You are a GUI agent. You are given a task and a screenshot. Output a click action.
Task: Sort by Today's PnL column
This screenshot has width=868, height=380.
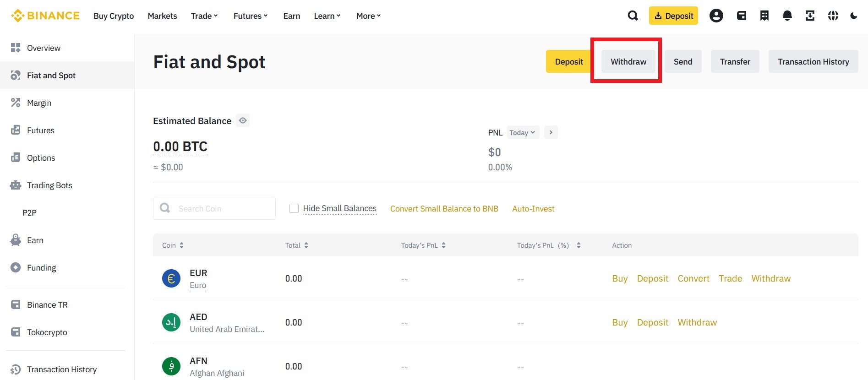pyautogui.click(x=424, y=245)
